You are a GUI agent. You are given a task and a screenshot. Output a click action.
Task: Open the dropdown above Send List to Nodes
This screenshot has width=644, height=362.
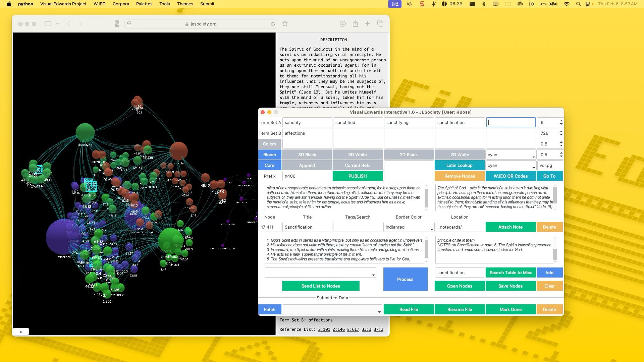320,273
